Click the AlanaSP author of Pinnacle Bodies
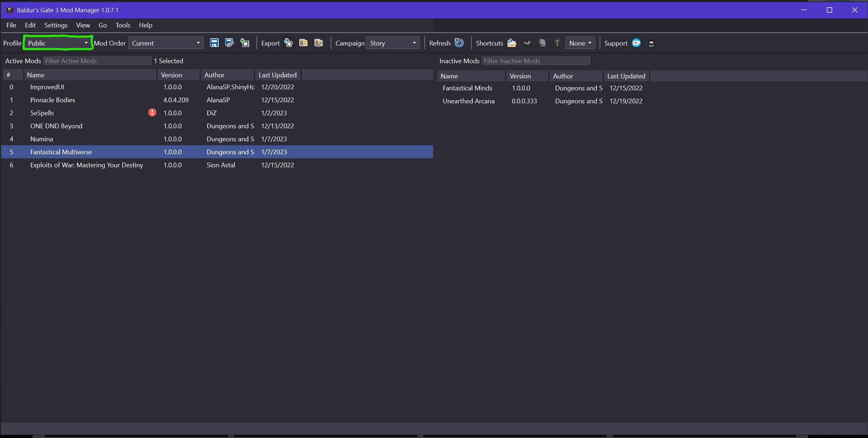The height and width of the screenshot is (438, 868). point(218,100)
